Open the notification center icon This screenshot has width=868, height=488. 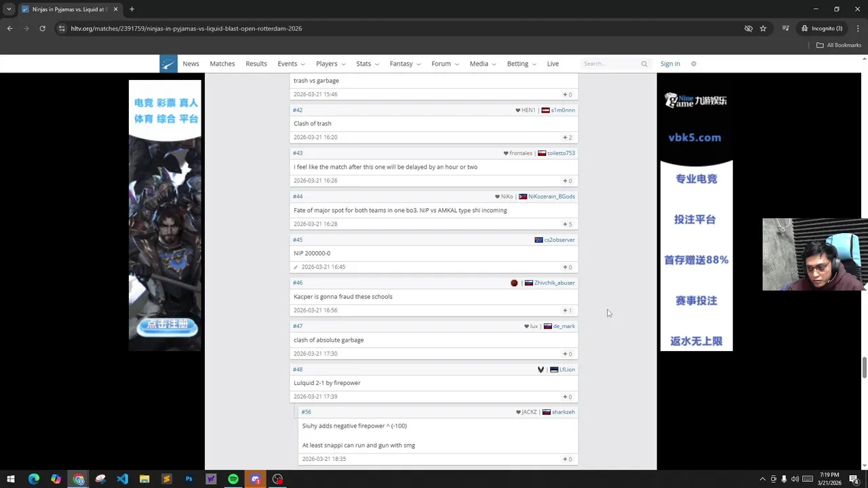(x=854, y=479)
